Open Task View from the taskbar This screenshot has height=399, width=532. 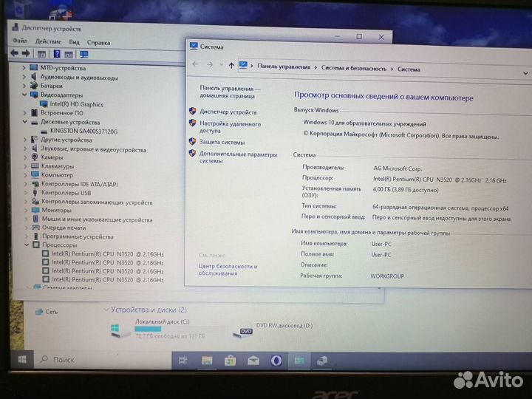[x=183, y=361]
